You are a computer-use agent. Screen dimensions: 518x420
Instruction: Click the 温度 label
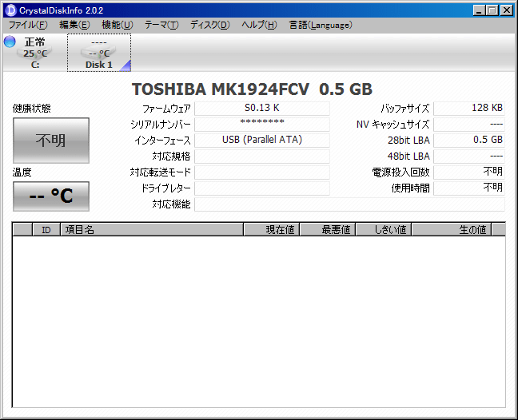(x=22, y=172)
